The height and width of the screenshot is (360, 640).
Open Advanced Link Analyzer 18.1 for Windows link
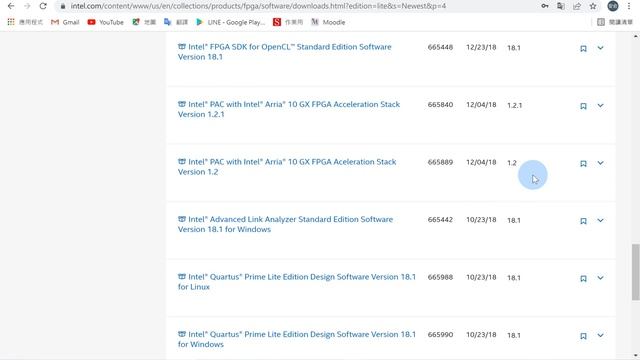(x=286, y=224)
